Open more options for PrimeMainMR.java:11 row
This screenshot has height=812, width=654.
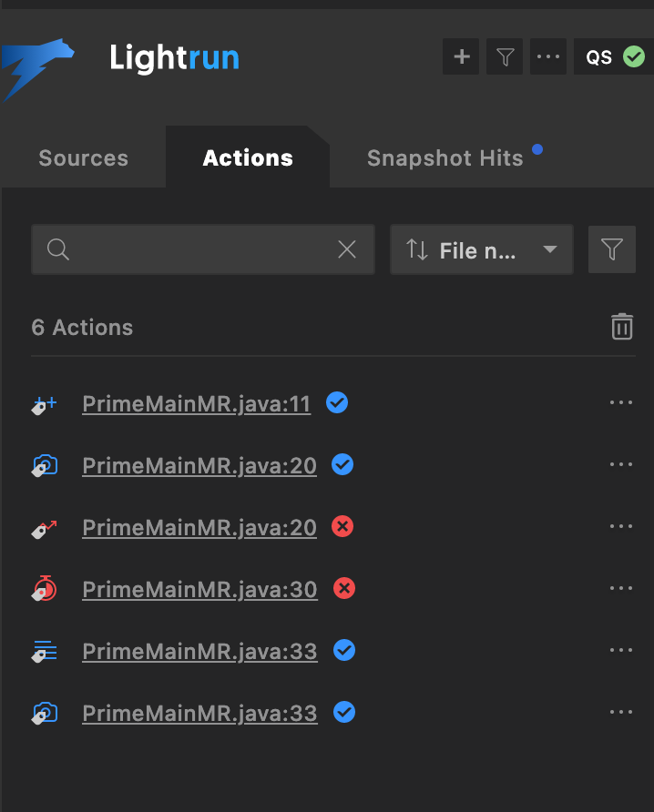pos(621,403)
